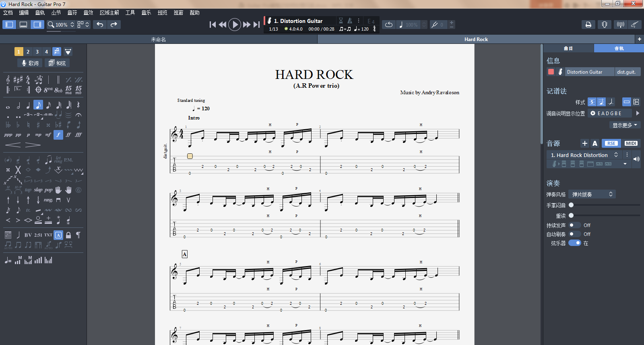Disable the 弦乐器 switch
The height and width of the screenshot is (345, 644).
574,243
